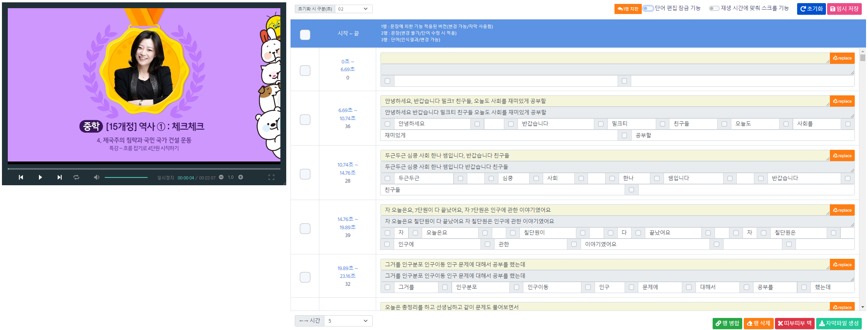Click sentence field 두근두근 심쿵 사회 한나 쌤입니다, 반갑습니다
Viewport: 868px width, 330px height.
coord(605,156)
